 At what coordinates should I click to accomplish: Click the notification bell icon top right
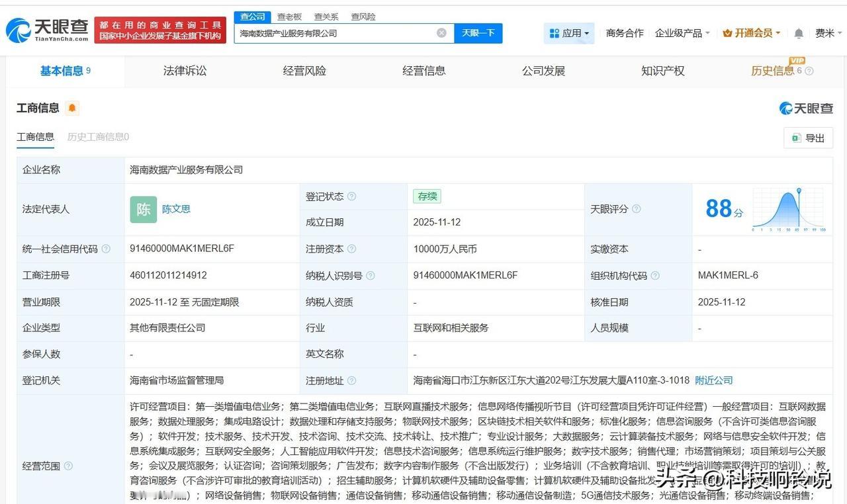point(798,32)
